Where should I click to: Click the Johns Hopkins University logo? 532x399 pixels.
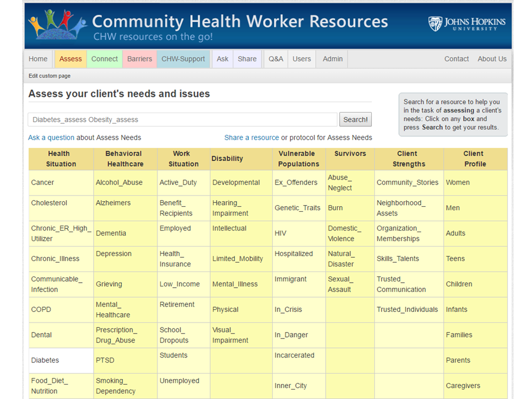467,23
